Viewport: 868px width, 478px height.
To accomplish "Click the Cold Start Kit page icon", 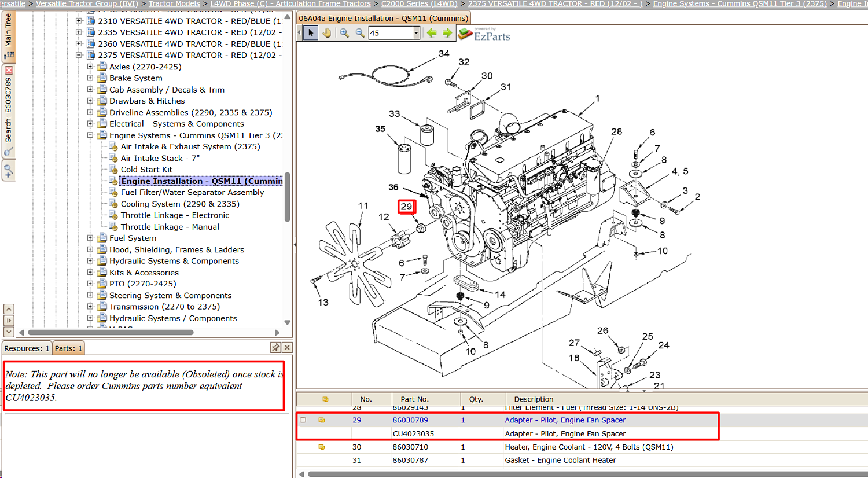I will [x=114, y=170].
